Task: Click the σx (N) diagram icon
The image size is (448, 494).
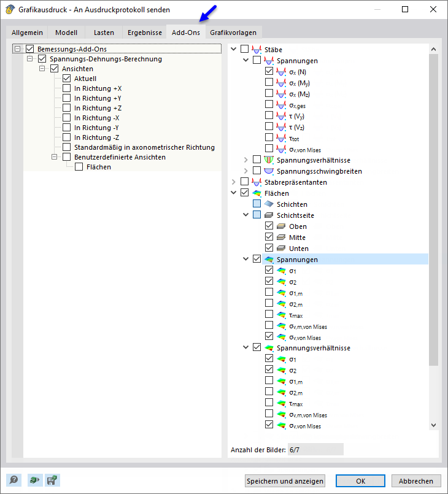Action: pyautogui.click(x=281, y=72)
